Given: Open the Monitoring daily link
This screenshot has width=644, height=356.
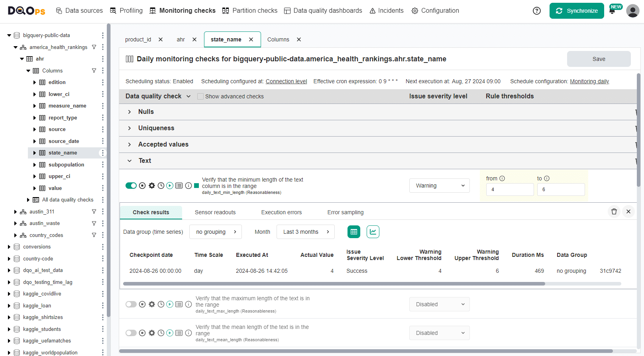Looking at the screenshot, I should [589, 81].
